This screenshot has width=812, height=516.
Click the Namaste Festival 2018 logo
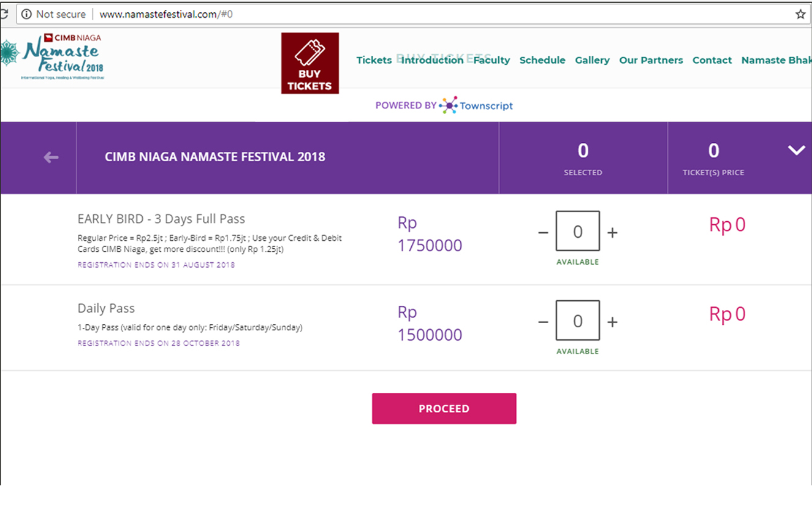(54, 56)
